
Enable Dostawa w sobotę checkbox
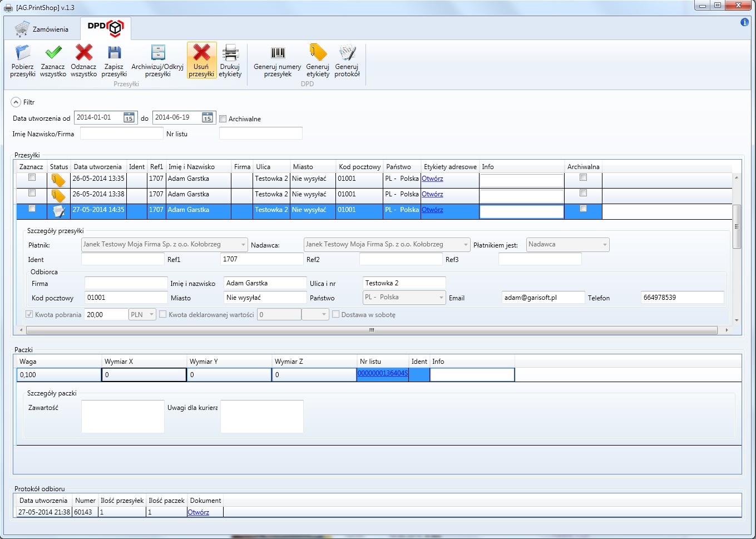click(x=335, y=314)
